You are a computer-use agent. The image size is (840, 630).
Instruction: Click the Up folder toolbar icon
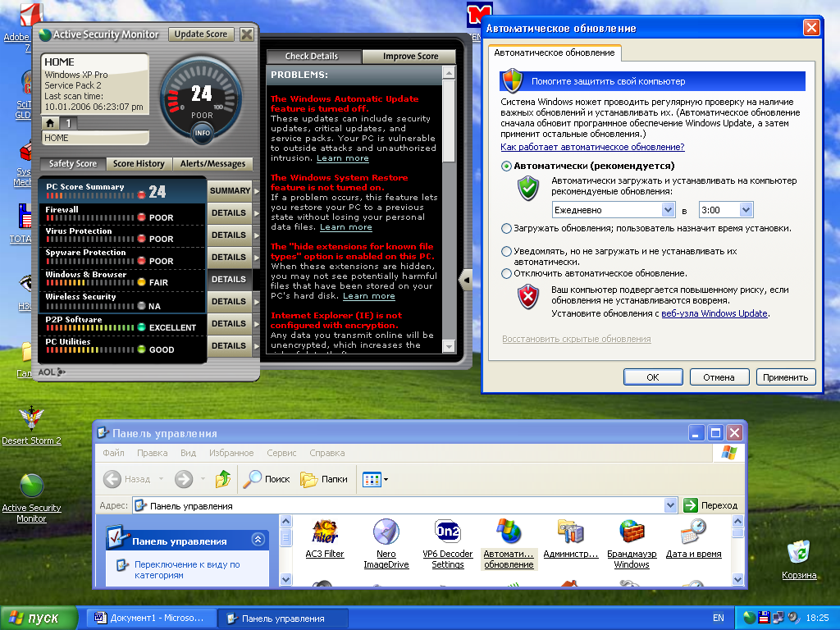[x=223, y=479]
